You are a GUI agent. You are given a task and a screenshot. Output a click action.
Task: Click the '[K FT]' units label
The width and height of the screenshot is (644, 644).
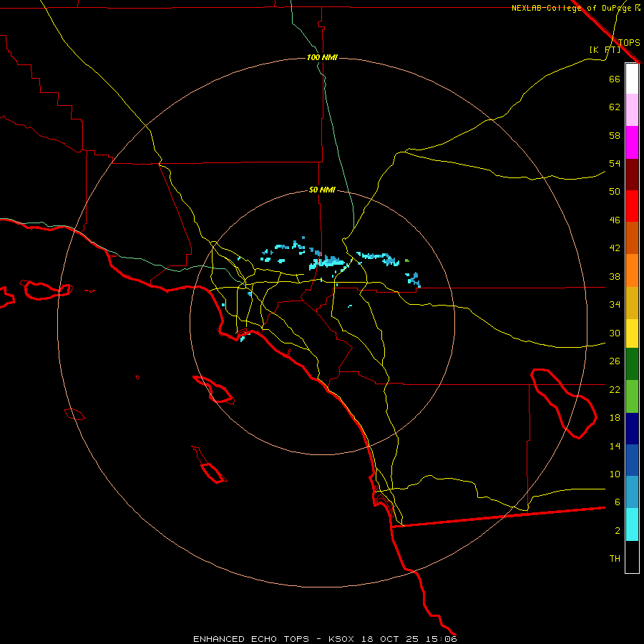[605, 49]
